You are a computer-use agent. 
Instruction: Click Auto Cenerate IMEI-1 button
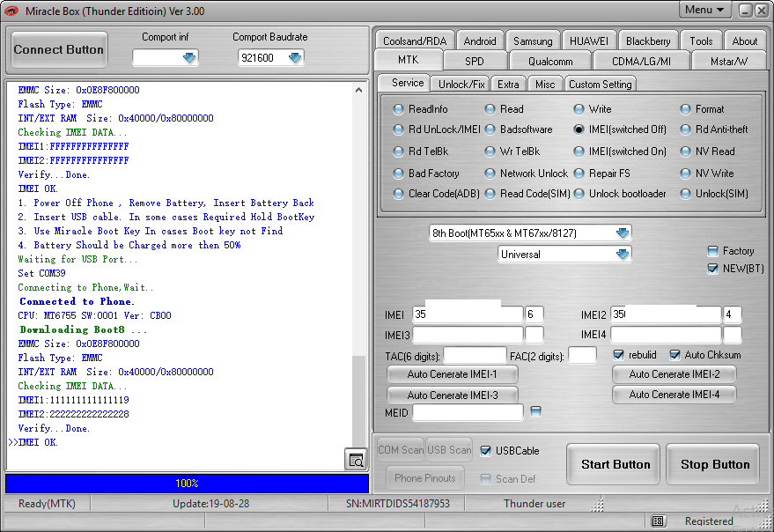pyautogui.click(x=452, y=374)
